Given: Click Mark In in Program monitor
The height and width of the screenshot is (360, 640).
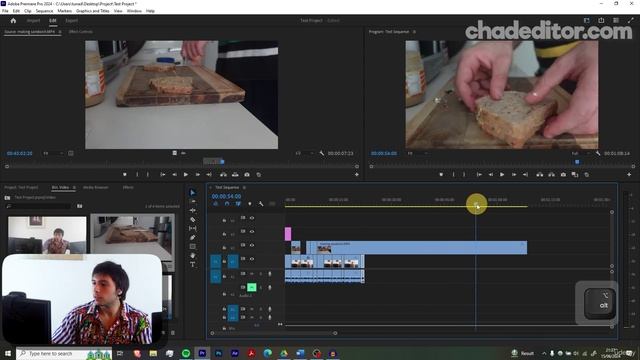Looking at the screenshot, I should (x=453, y=175).
